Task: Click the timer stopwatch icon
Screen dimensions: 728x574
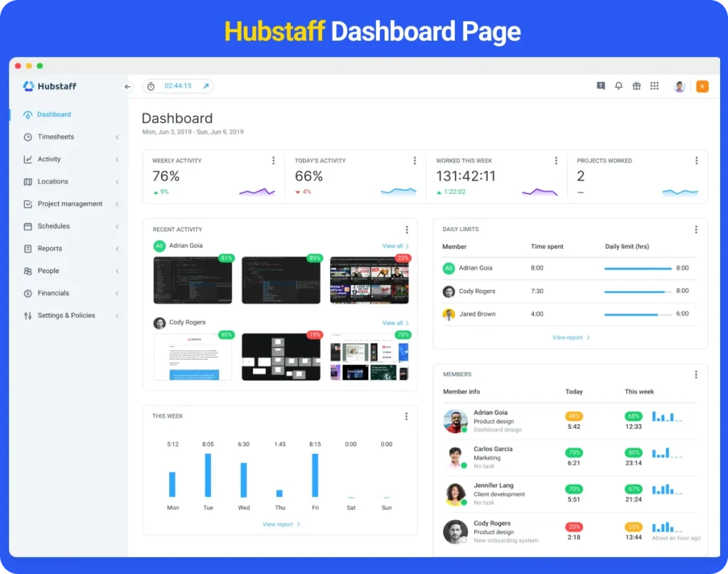Action: (151, 86)
